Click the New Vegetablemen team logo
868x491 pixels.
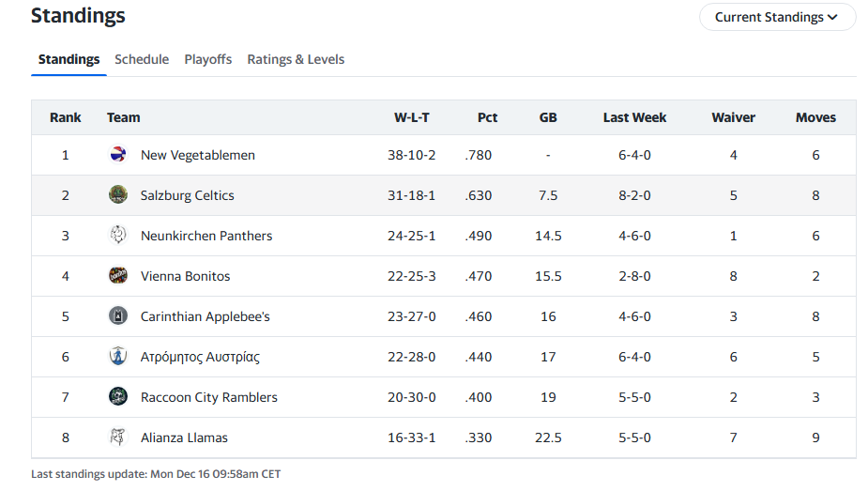118,155
